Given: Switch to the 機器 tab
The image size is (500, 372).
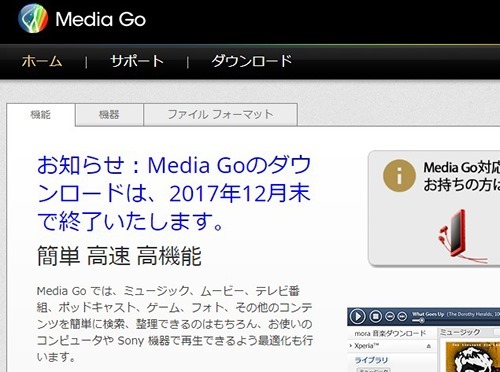Looking at the screenshot, I should tap(109, 115).
